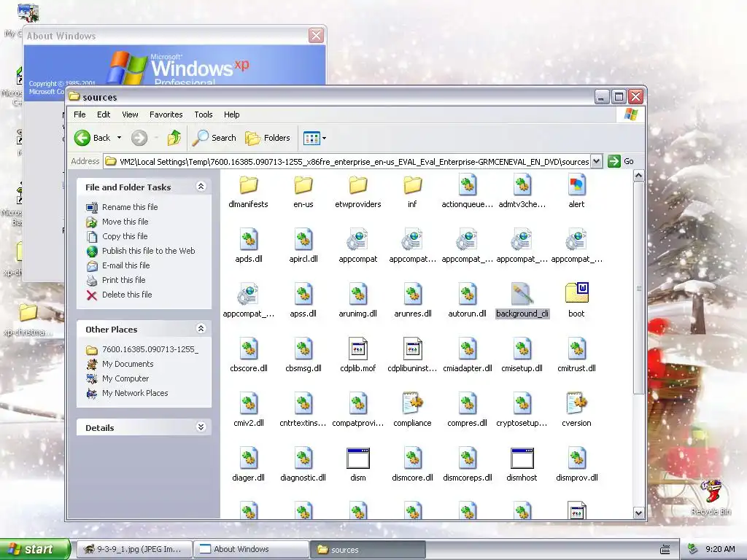Switch to the 9-3-9_1.jpg taskbar button
This screenshot has height=560, width=747.
click(134, 550)
